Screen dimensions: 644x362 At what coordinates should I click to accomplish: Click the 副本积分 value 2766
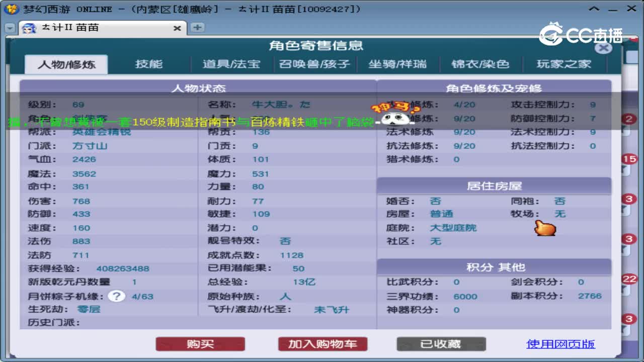click(x=590, y=296)
